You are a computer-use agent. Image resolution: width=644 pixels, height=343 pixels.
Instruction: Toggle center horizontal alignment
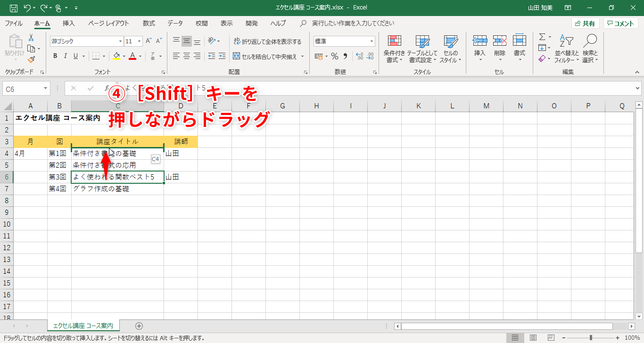187,56
